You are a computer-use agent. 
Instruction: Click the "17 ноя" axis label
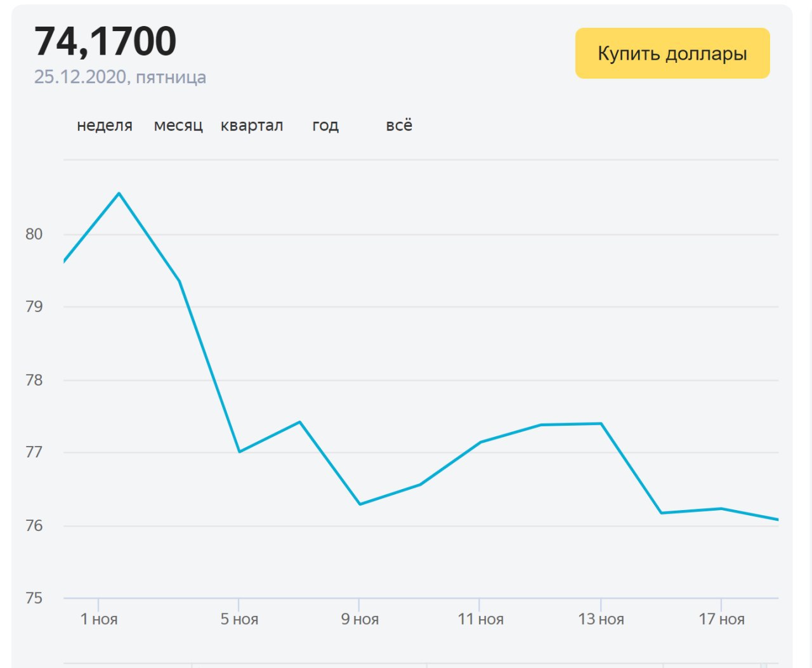pos(721,619)
